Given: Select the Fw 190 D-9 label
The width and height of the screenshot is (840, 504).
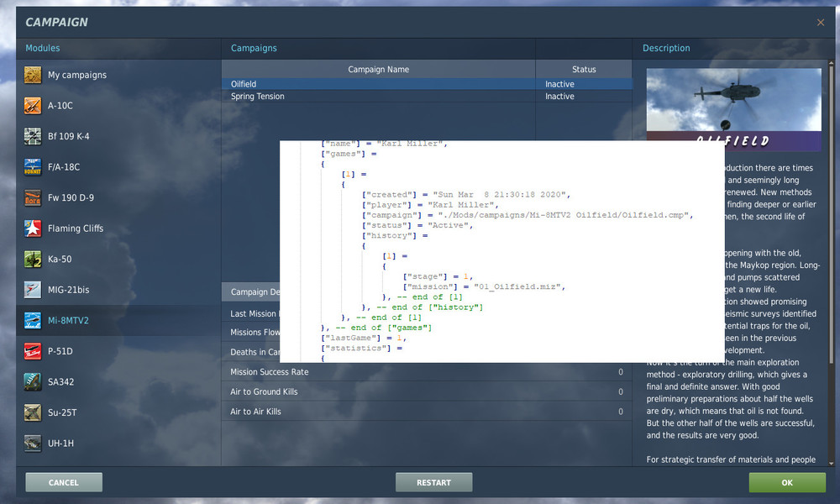Looking at the screenshot, I should tap(71, 197).
